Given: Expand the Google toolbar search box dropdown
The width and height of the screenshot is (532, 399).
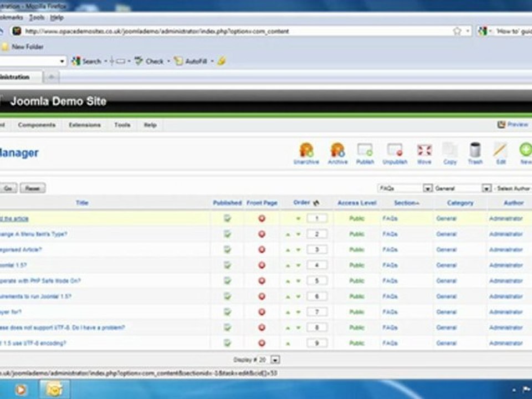Looking at the screenshot, I should click(62, 62).
